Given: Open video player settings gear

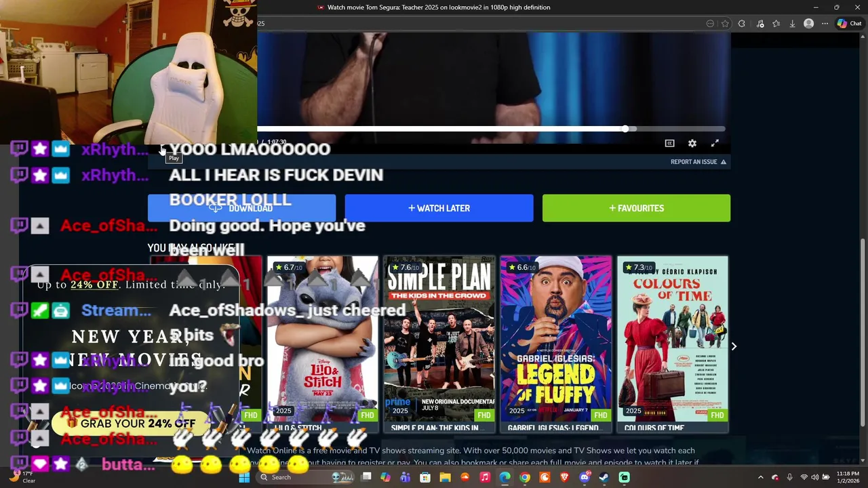Looking at the screenshot, I should [692, 143].
